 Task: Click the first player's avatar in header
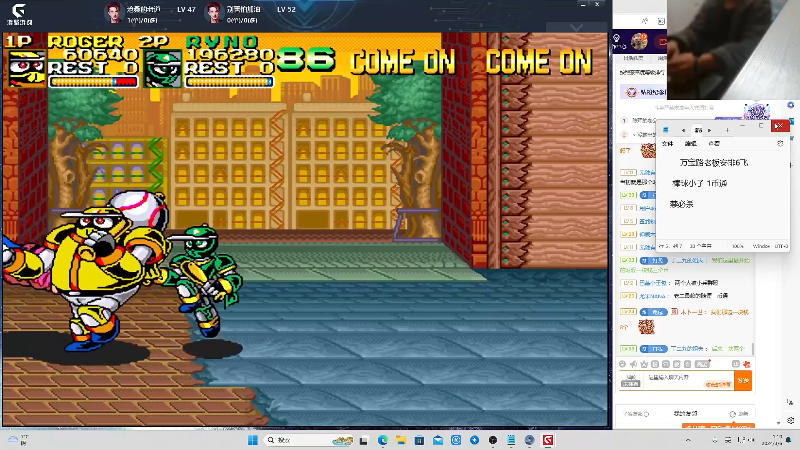pos(113,13)
